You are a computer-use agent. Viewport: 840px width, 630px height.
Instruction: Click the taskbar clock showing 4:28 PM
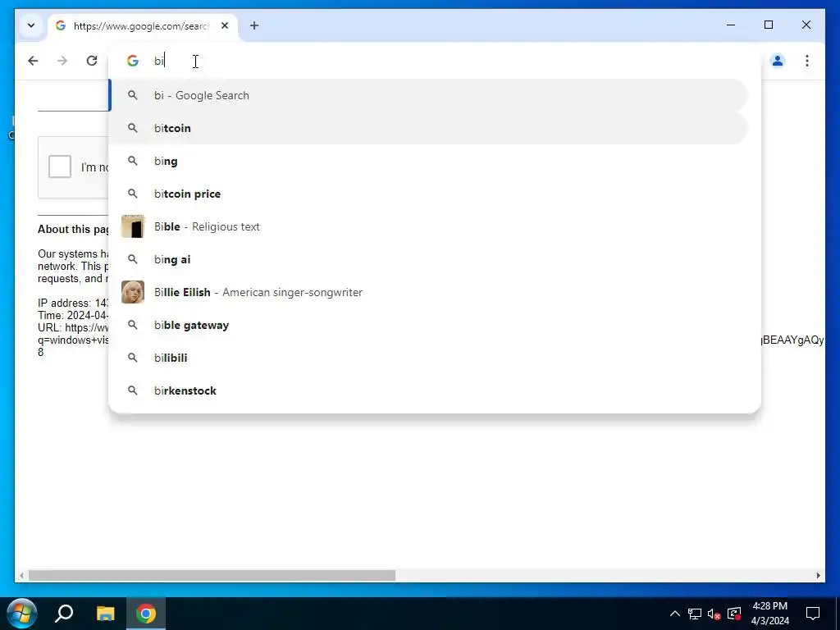pyautogui.click(x=769, y=614)
